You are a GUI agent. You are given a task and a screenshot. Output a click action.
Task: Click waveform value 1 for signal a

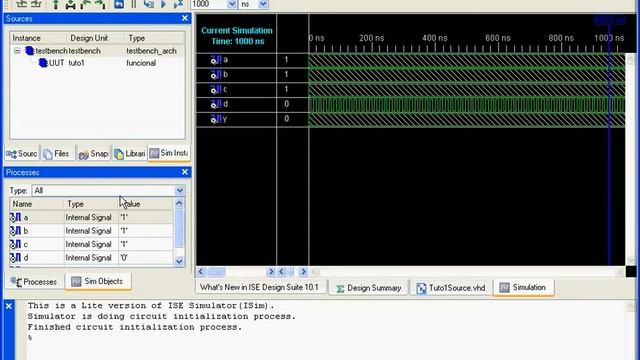pos(286,60)
